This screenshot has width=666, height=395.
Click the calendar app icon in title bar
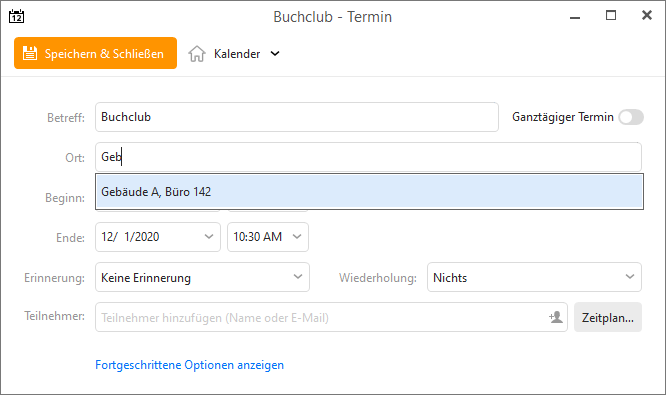click(x=17, y=17)
